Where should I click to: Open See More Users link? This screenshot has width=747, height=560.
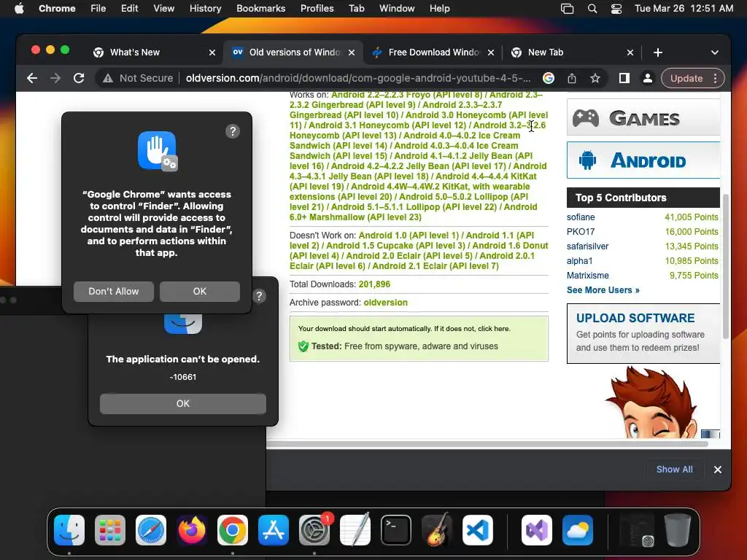[x=603, y=290]
